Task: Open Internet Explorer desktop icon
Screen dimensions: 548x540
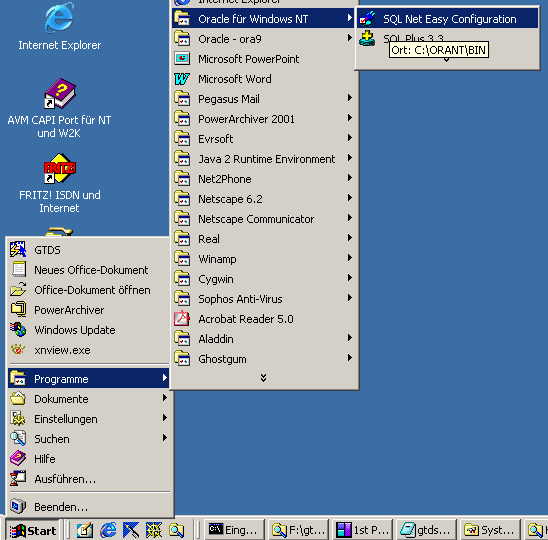Action: tap(59, 17)
